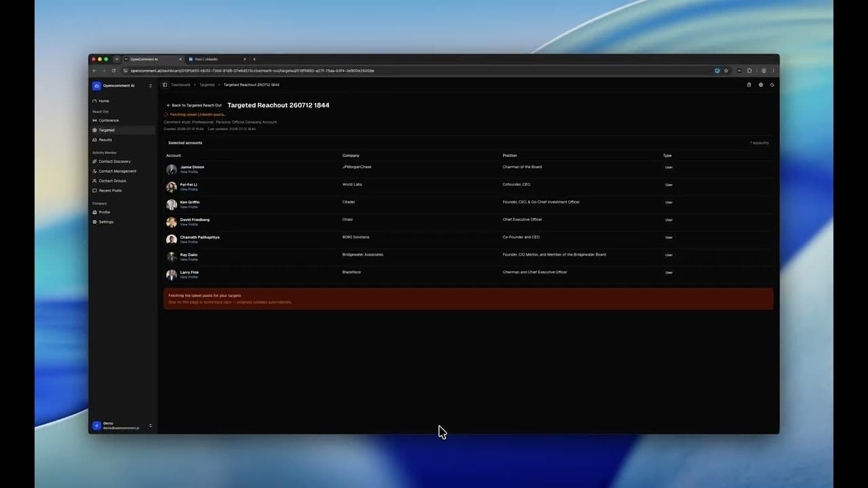Click the globe language icon
The height and width of the screenshot is (488, 868).
761,85
